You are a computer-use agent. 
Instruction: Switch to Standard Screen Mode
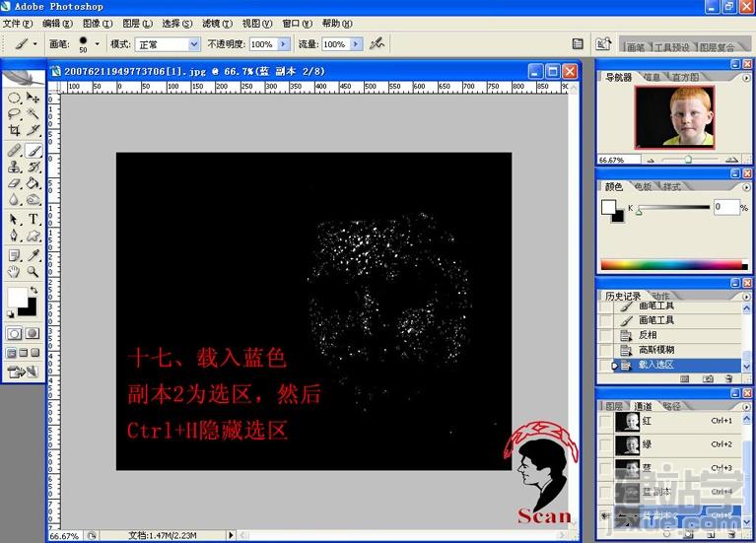tap(11, 353)
